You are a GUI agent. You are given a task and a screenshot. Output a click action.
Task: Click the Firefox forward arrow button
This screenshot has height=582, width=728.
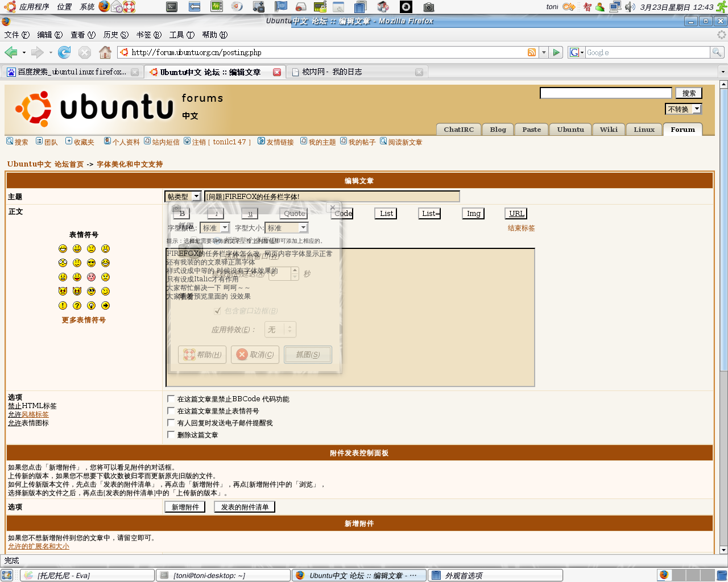tap(38, 52)
